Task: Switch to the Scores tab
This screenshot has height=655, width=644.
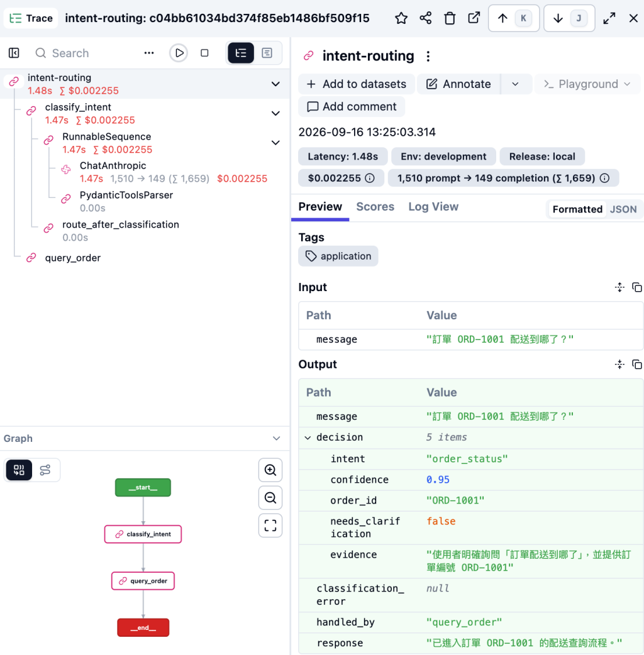Action: tap(375, 207)
